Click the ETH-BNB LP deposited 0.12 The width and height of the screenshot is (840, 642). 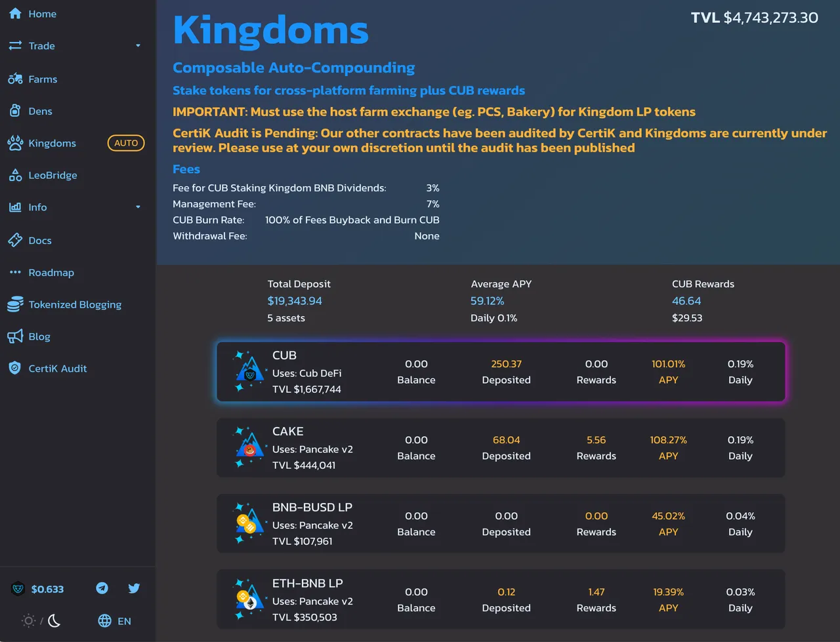507,592
